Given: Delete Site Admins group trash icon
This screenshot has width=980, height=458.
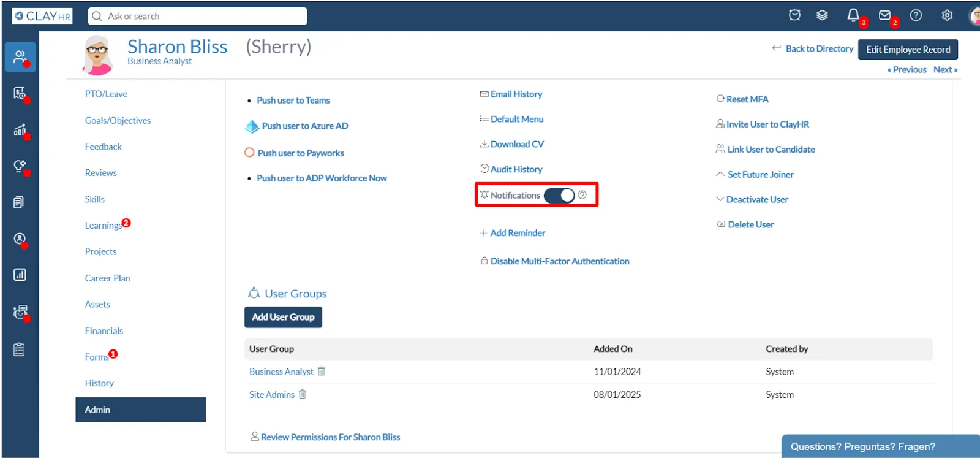Looking at the screenshot, I should click(x=302, y=394).
